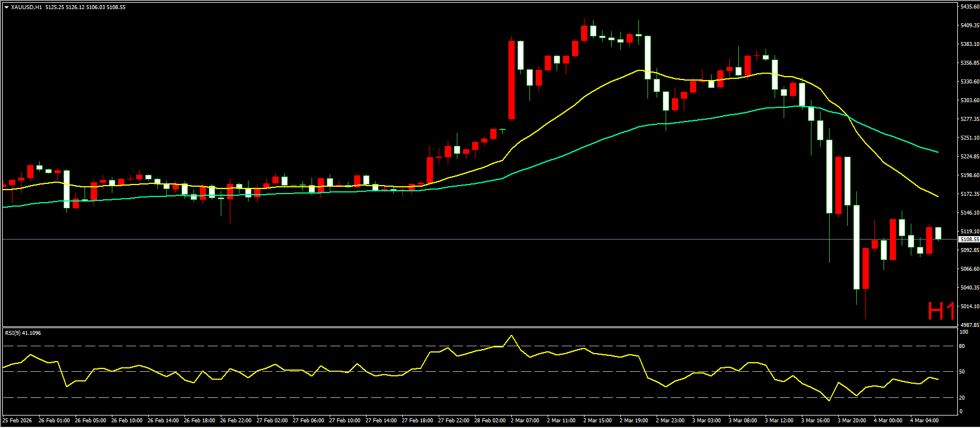980x428 pixels.
Task: Click the large red H1 timeframe label
Action: click(x=941, y=311)
